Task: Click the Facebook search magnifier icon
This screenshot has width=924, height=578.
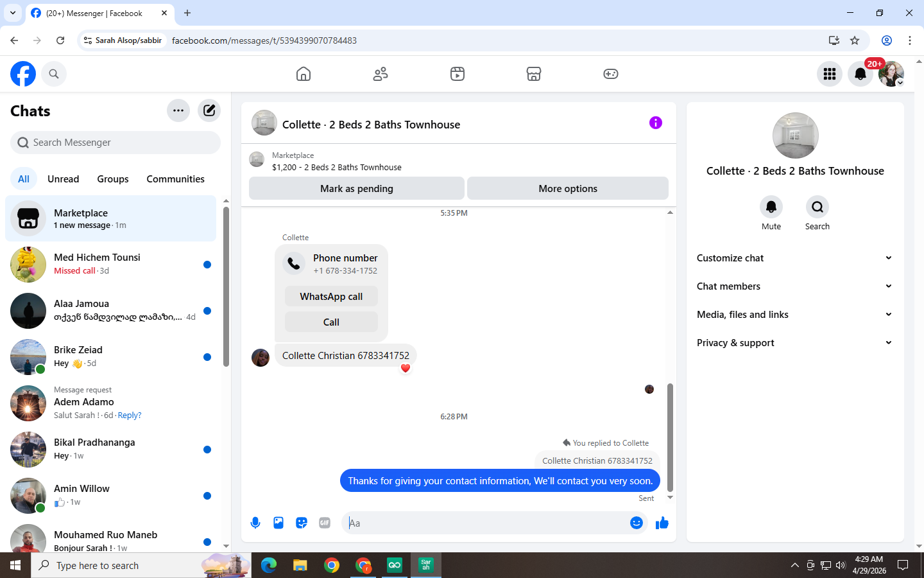Action: click(54, 74)
